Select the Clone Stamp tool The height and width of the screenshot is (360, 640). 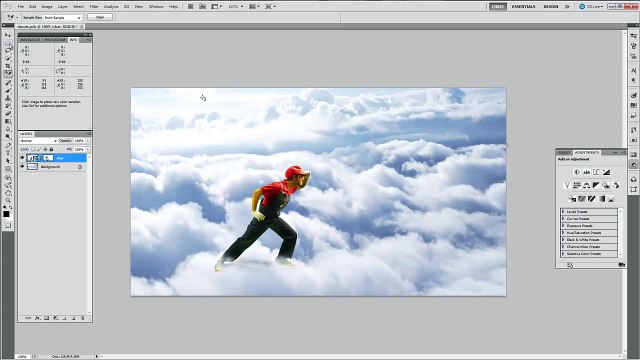[x=8, y=98]
